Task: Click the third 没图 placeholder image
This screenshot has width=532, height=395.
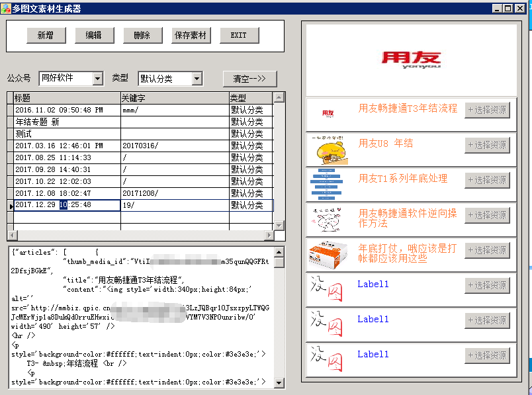Action: coord(326,359)
